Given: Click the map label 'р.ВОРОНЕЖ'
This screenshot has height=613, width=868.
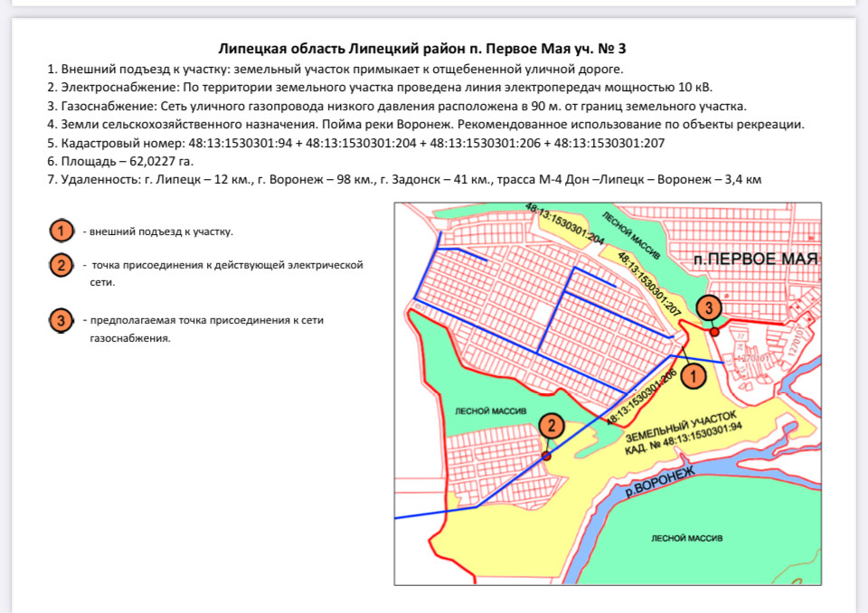Looking at the screenshot, I should point(660,483).
